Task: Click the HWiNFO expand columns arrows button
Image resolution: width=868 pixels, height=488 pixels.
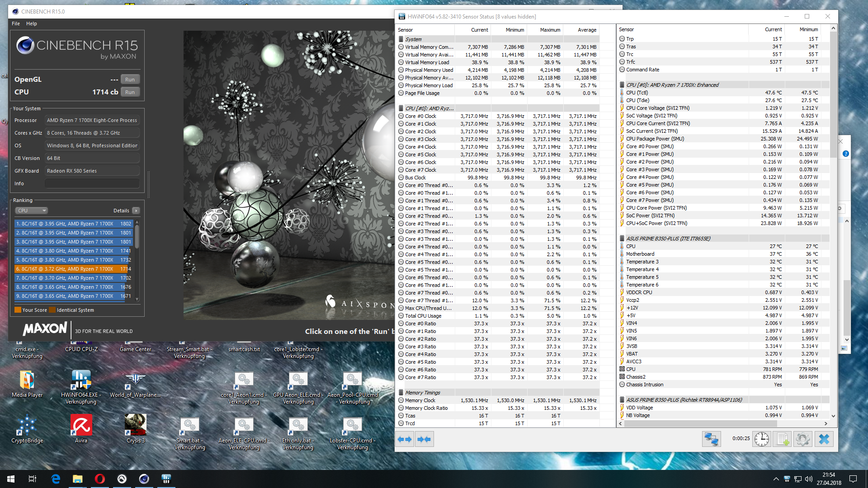Action: (405, 439)
